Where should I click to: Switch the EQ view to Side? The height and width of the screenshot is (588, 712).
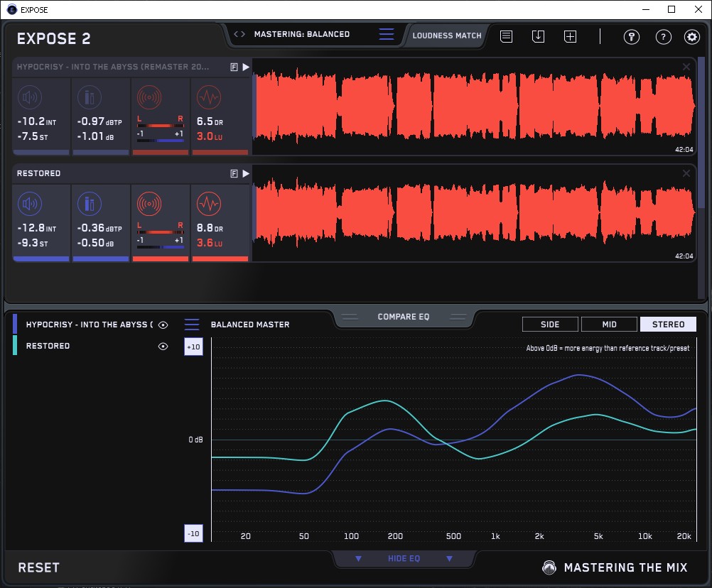(550, 325)
